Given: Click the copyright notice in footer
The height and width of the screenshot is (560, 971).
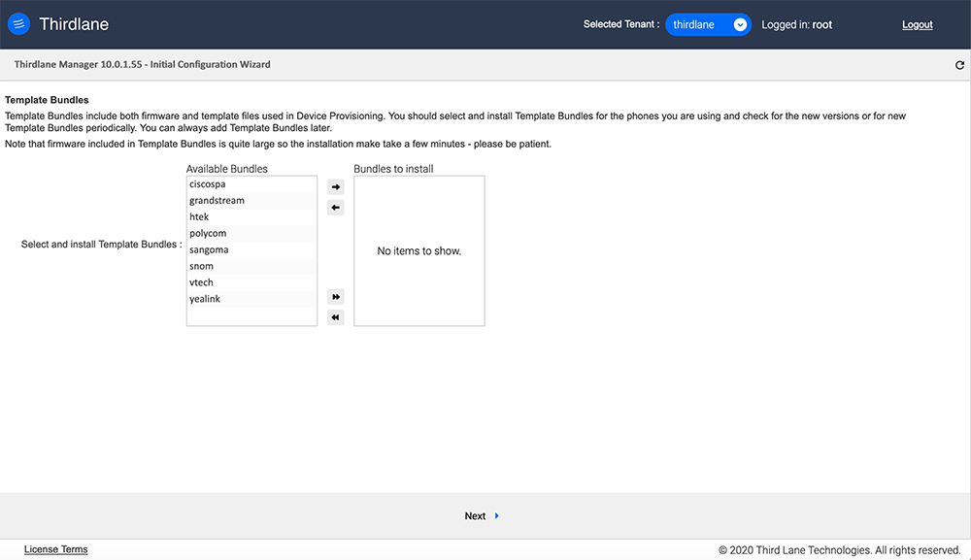Looking at the screenshot, I should [839, 550].
